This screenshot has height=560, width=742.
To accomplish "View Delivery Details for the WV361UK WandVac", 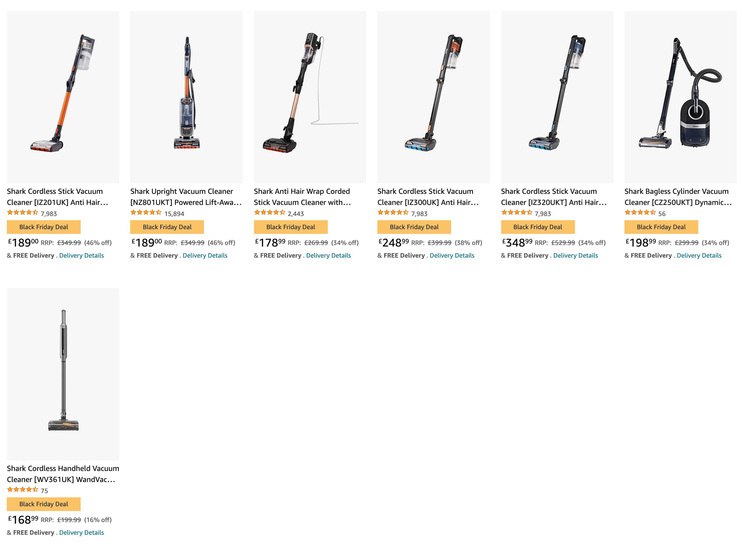I will 81,533.
